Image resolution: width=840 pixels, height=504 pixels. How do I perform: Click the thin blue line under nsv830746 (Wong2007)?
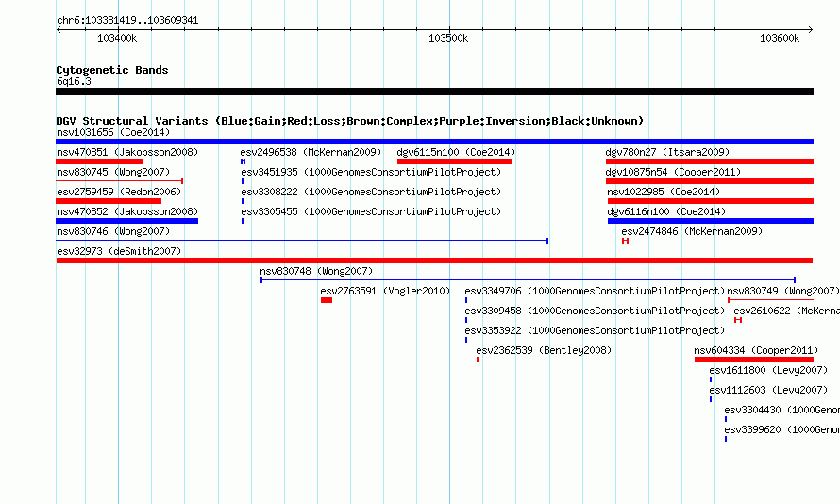pos(302,241)
